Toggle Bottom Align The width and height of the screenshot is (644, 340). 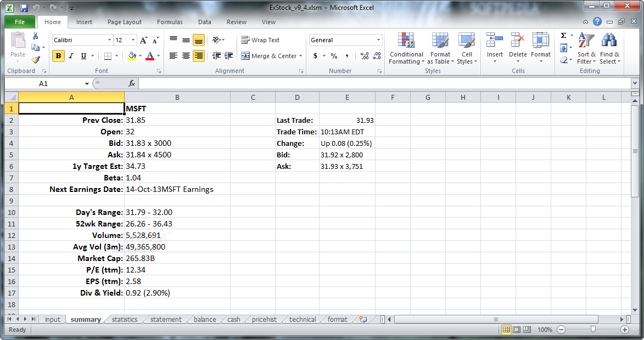click(x=199, y=40)
